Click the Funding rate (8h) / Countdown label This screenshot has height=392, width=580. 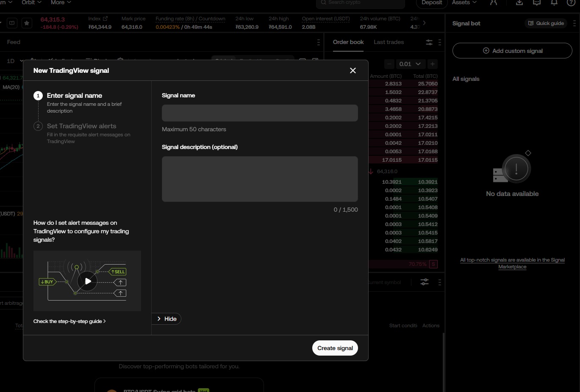(x=190, y=19)
